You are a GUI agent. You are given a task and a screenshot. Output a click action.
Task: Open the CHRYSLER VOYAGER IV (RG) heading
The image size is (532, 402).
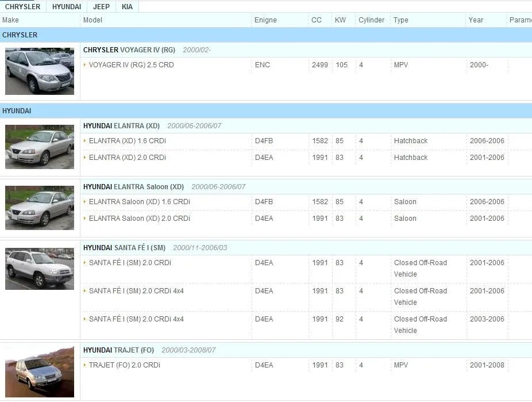click(129, 50)
